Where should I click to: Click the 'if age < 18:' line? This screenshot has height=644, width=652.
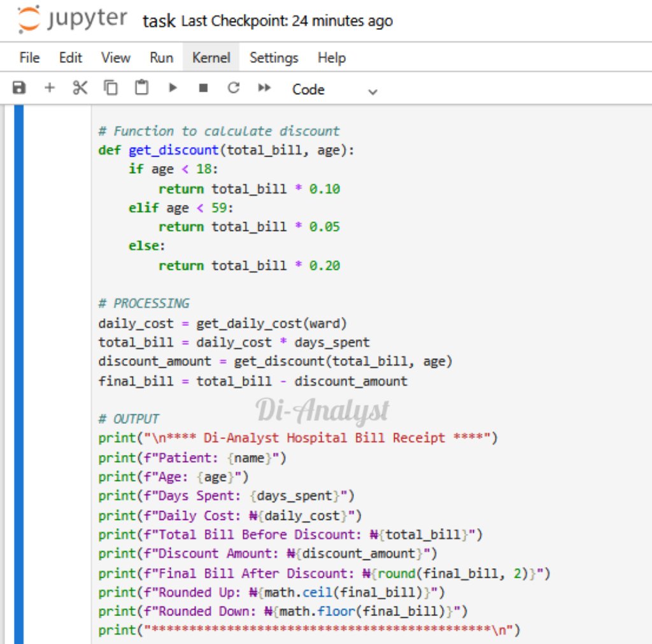pos(173,169)
